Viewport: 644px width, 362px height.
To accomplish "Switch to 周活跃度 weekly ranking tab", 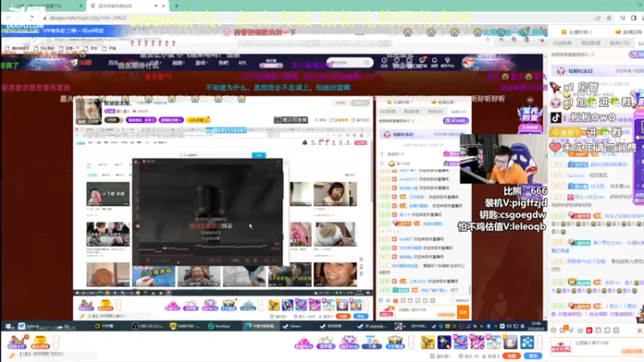I will click(591, 43).
